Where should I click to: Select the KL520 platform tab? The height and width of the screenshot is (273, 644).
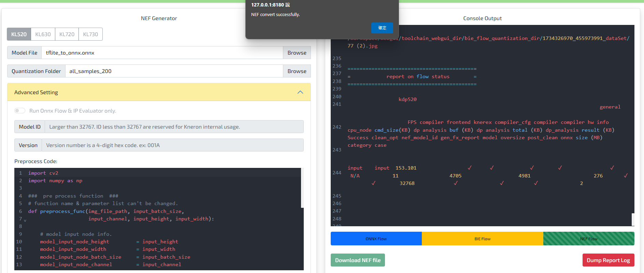(x=19, y=34)
